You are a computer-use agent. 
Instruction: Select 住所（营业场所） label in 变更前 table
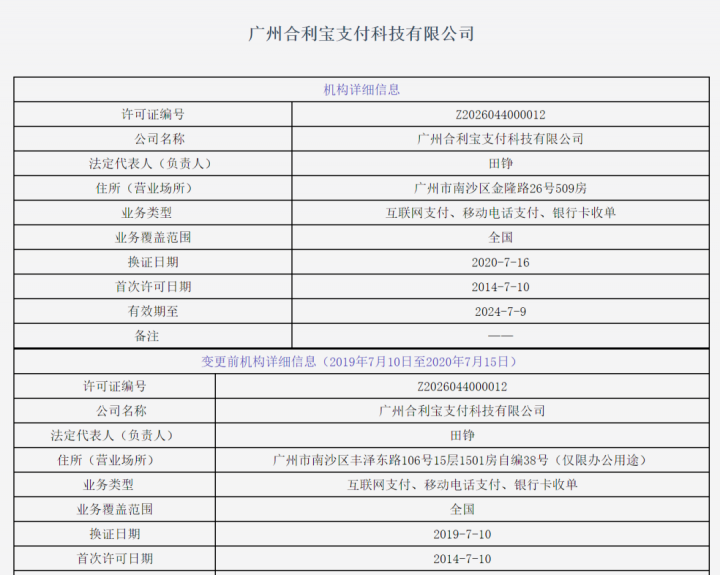[108, 460]
